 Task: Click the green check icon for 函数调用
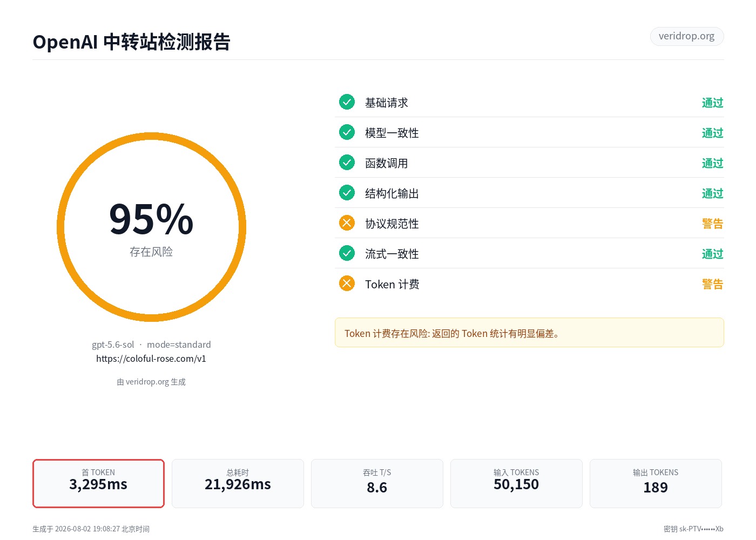coord(347,163)
